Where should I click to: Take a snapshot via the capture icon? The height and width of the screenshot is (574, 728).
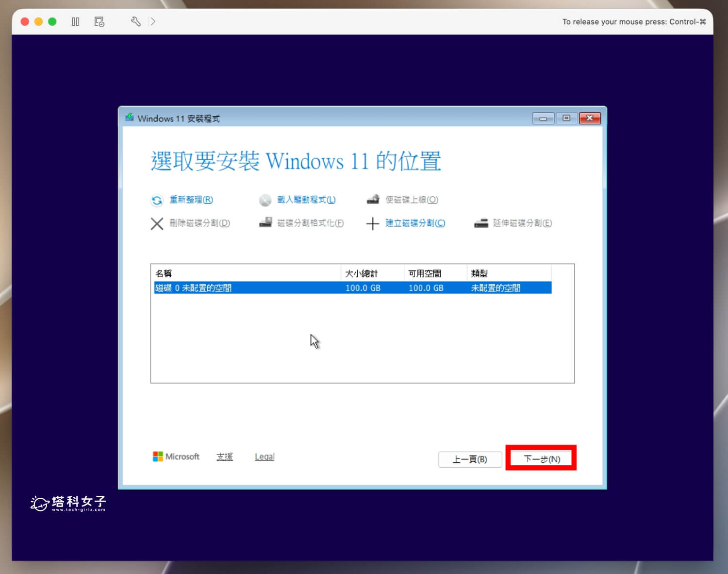click(x=99, y=21)
